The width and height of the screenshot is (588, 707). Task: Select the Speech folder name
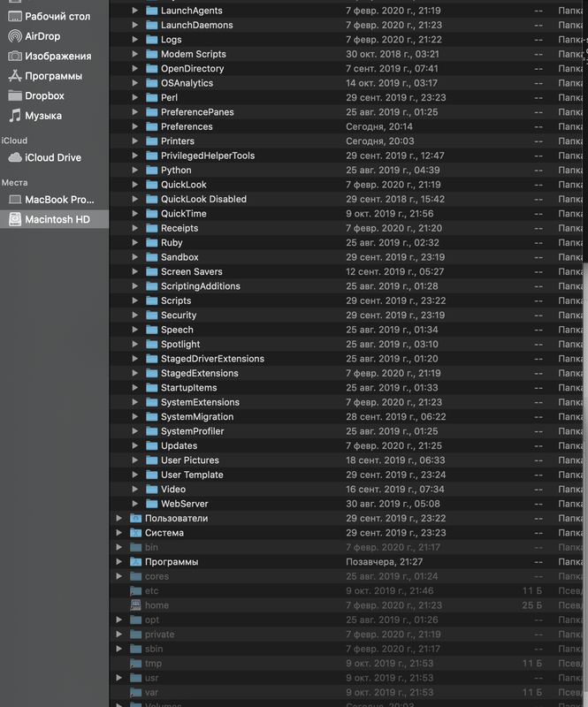pyautogui.click(x=177, y=330)
